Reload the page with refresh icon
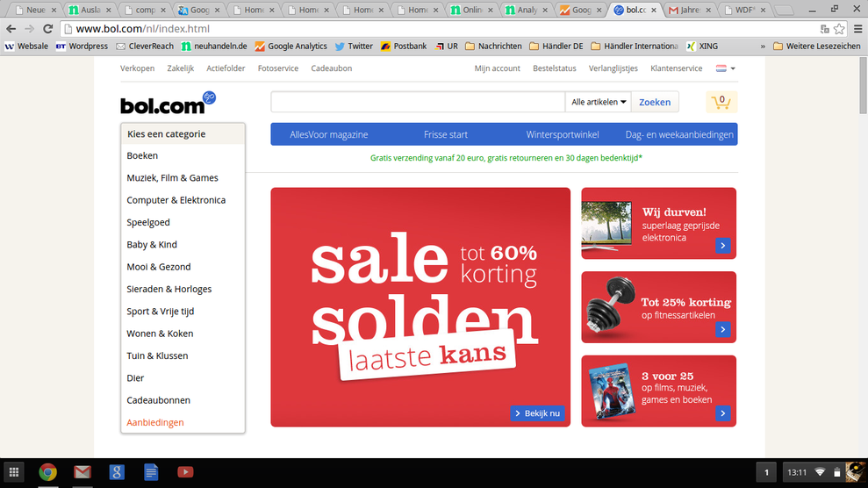The image size is (868, 488). [48, 29]
